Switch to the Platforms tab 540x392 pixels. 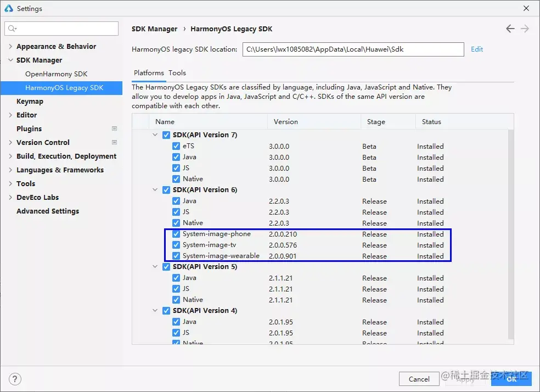click(149, 72)
